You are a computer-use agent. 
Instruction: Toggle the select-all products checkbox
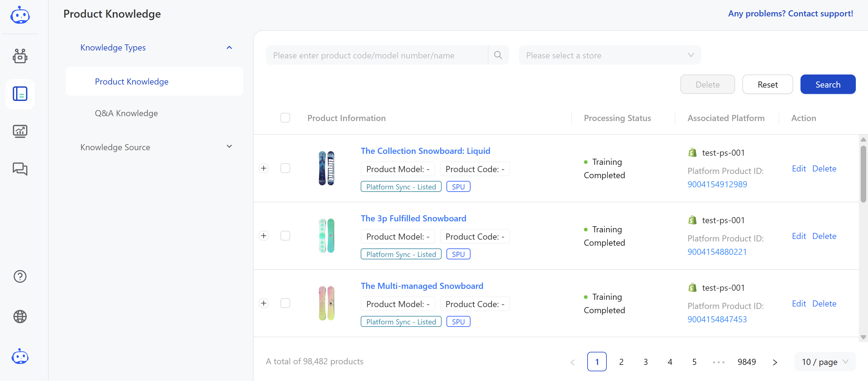tap(285, 118)
